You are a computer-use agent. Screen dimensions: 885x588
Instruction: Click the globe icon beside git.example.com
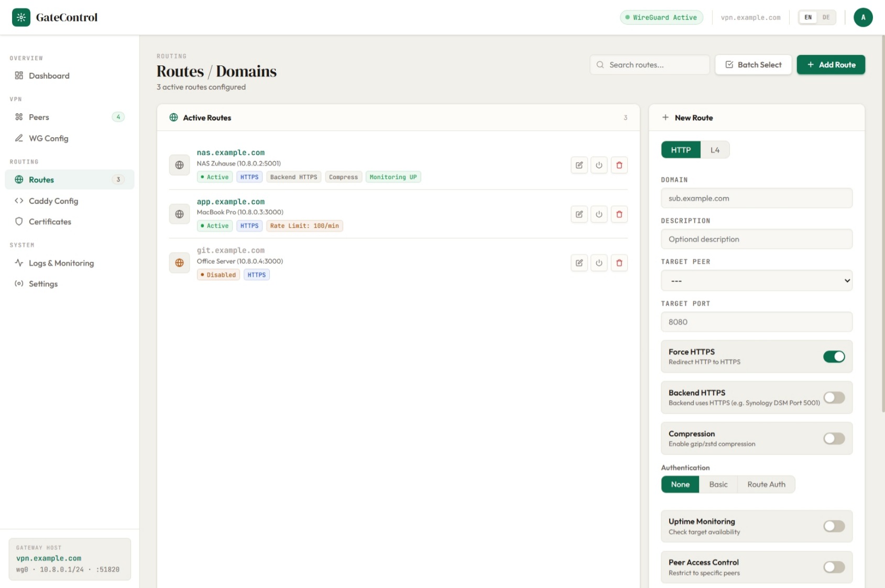[x=179, y=263]
